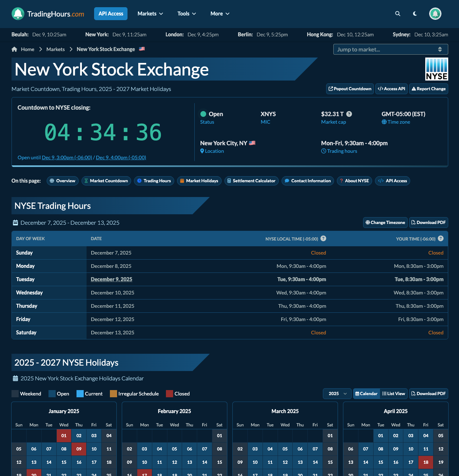Download trading hours PDF

coord(428,223)
